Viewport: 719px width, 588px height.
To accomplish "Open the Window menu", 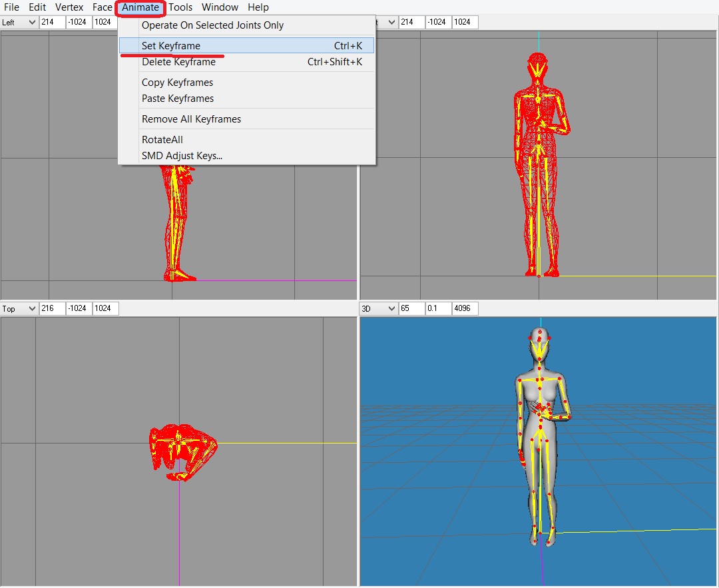I will pos(220,7).
